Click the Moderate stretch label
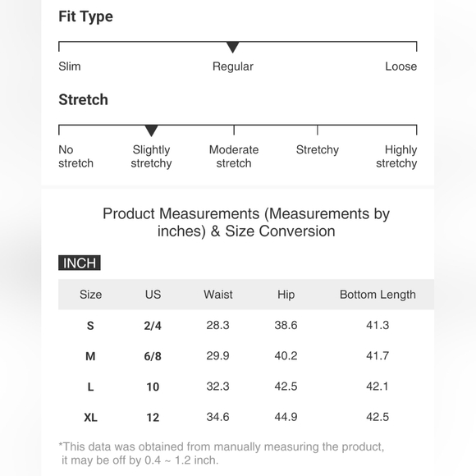Viewport: 476px width, 476px height. click(x=234, y=156)
